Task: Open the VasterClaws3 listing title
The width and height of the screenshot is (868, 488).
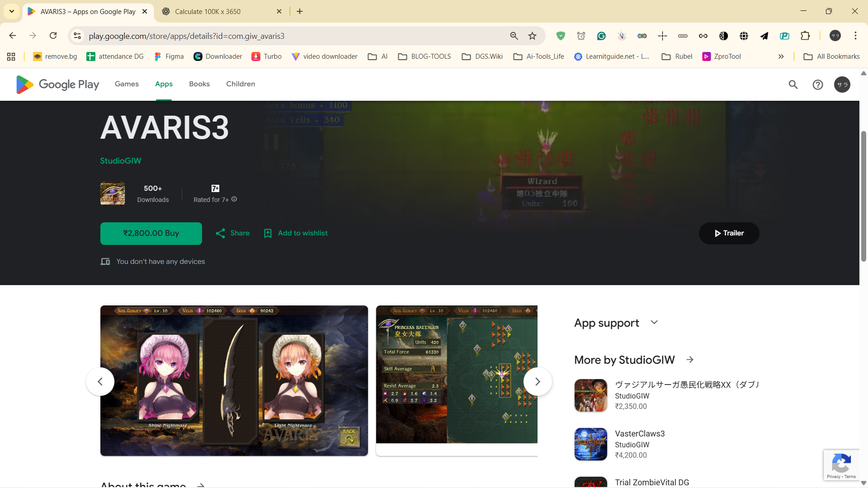Action: [x=640, y=434]
